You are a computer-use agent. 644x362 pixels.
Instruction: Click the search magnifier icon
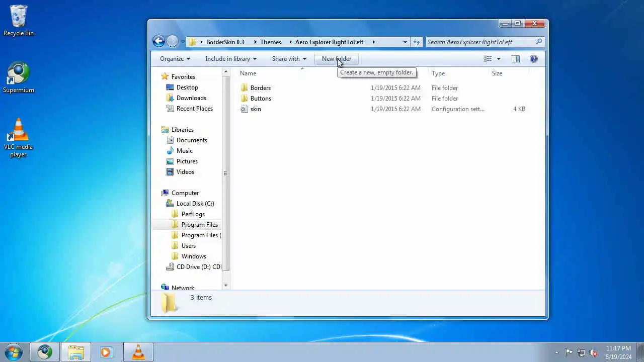539,42
